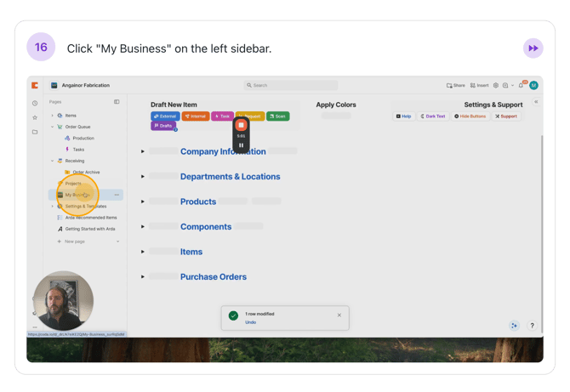Stop the screen recording

click(241, 125)
